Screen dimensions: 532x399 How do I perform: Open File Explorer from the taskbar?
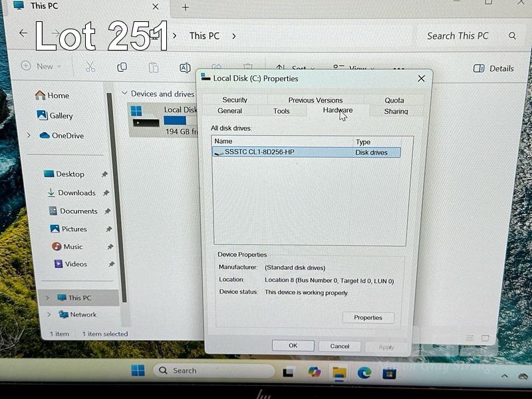[x=339, y=372]
